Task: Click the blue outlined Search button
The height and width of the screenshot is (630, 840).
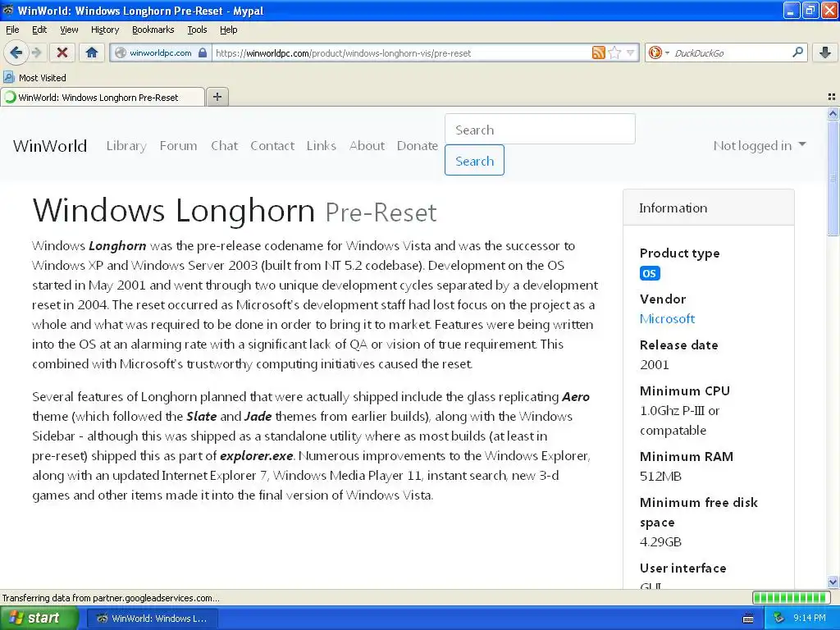Action: click(474, 160)
